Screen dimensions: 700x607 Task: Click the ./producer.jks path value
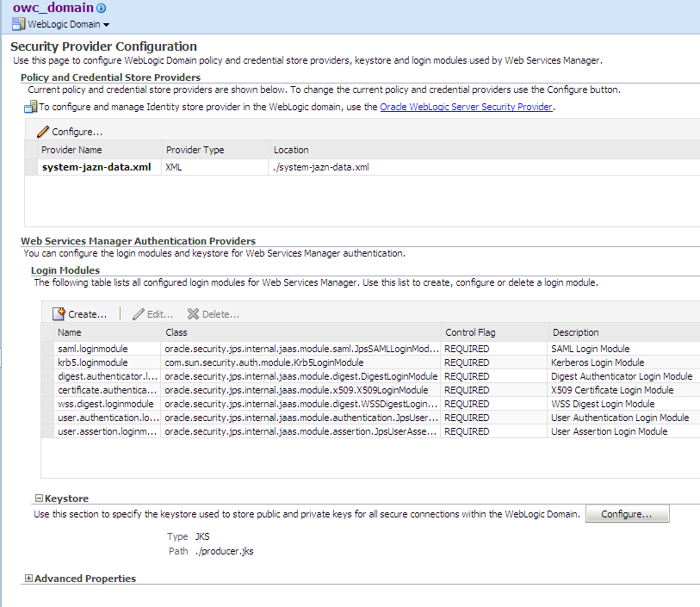pos(225,551)
